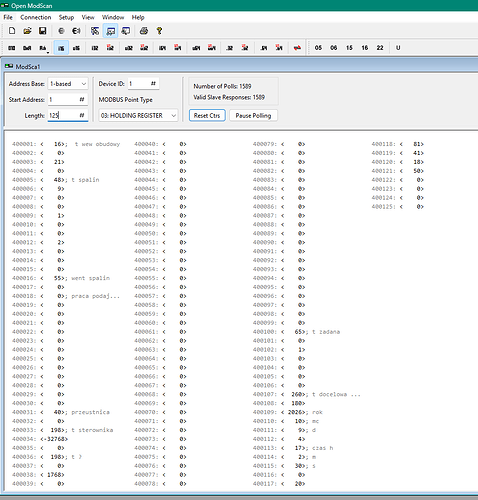
Task: Select register 400016 'went spalin' row
Action: [x=61, y=278]
